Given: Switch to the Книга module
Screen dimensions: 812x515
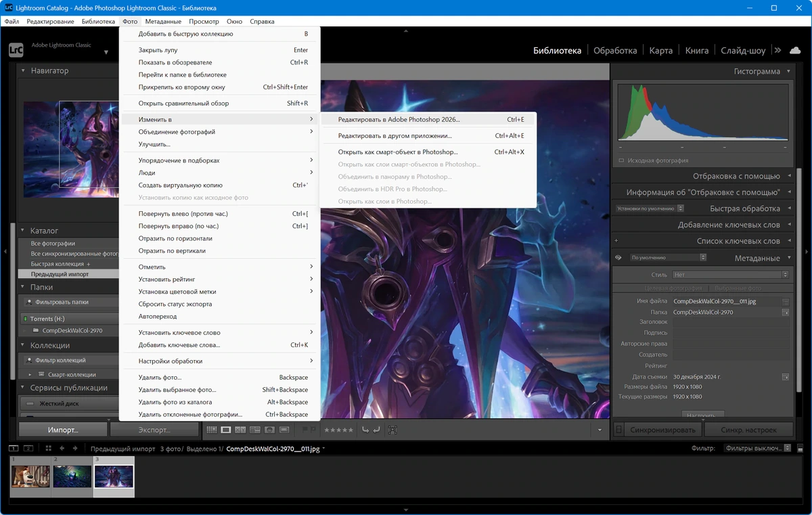Looking at the screenshot, I should [697, 50].
